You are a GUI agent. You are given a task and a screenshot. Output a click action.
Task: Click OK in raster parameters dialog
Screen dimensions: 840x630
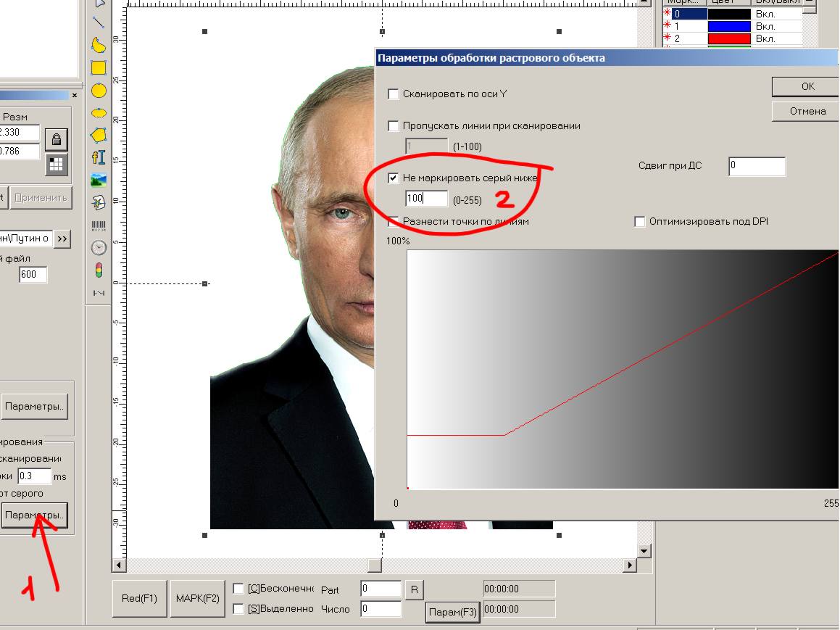(x=807, y=86)
